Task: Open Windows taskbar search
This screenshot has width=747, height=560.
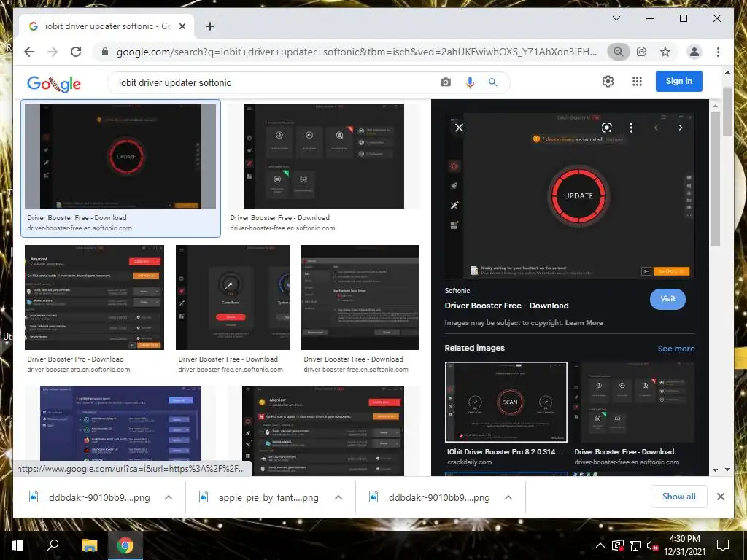Action: (53, 545)
